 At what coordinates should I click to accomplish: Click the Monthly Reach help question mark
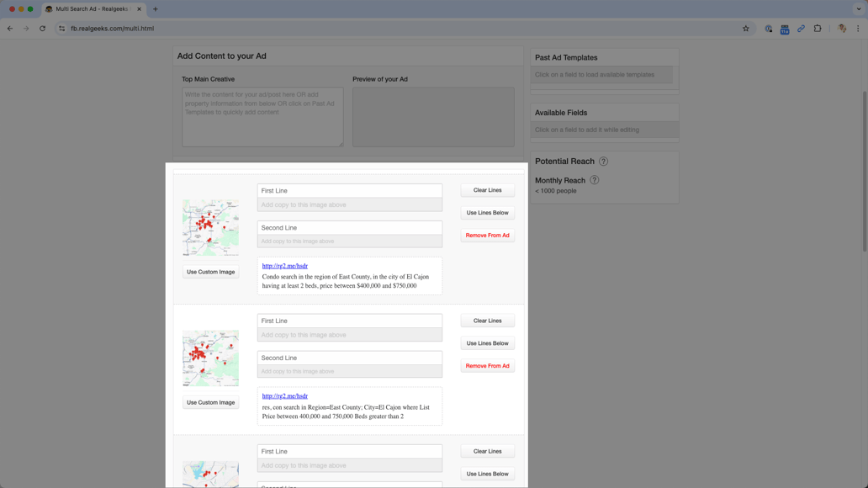pyautogui.click(x=595, y=180)
